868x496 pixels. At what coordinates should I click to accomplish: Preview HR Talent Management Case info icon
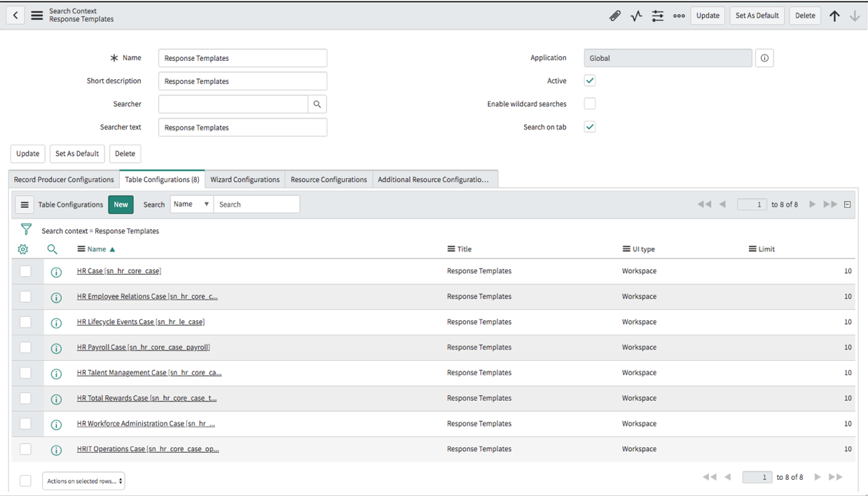pos(56,373)
